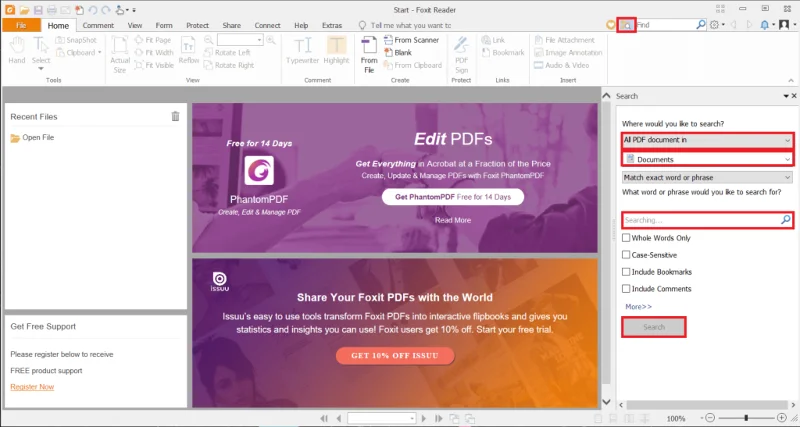The height and width of the screenshot is (427, 800).
Task: Go to the last page arrow in status bar
Action: [438, 418]
